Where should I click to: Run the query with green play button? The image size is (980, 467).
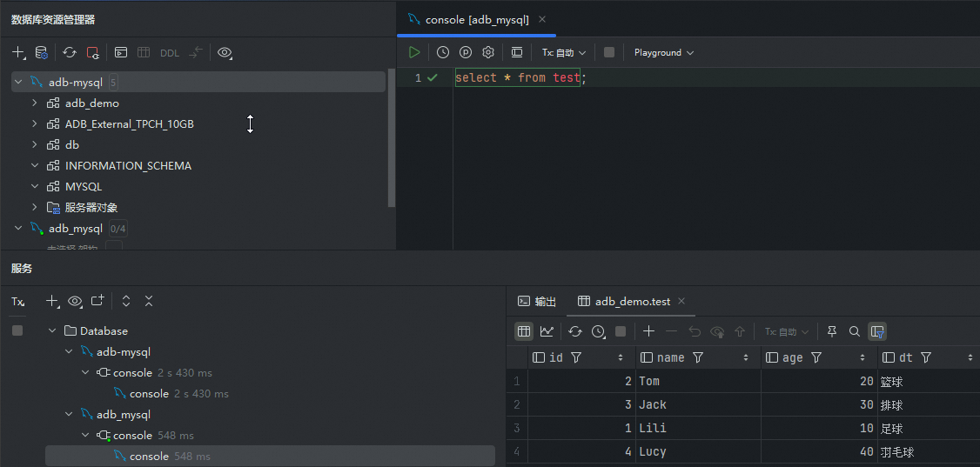point(414,52)
